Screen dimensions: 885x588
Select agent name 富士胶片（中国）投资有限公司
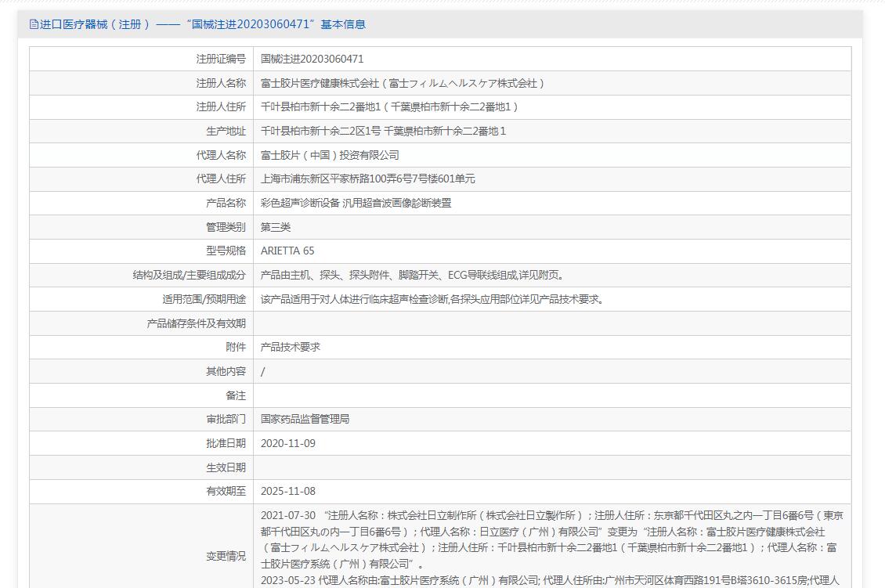tap(330, 155)
